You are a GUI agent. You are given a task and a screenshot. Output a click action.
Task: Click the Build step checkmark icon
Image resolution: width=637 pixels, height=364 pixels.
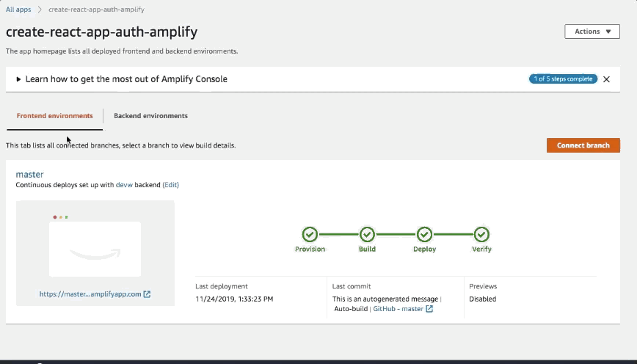pos(367,234)
